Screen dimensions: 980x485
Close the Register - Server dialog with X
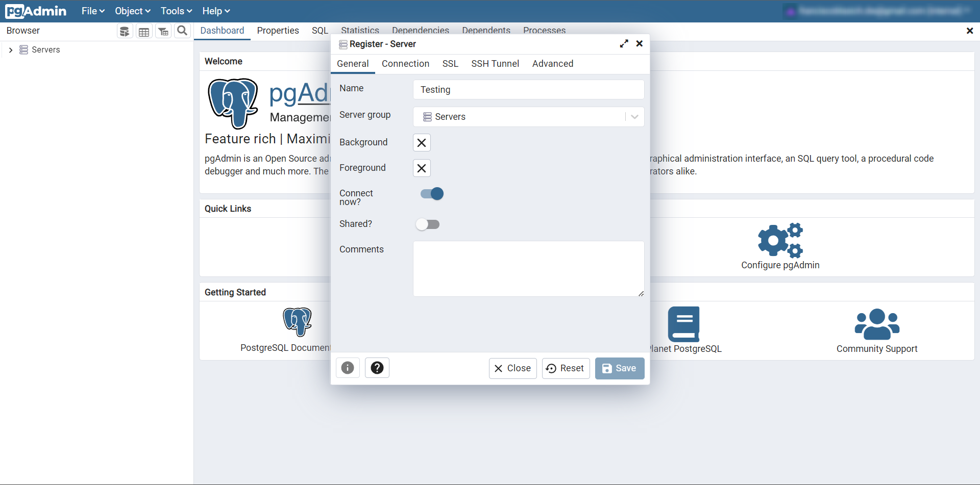pos(639,44)
